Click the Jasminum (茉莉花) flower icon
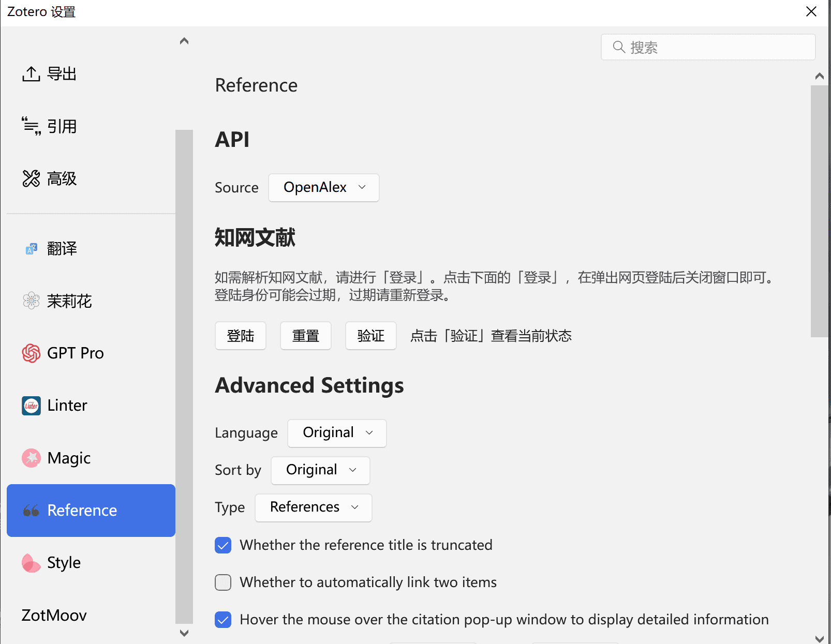Screen dimensions: 831x644 tap(31, 301)
